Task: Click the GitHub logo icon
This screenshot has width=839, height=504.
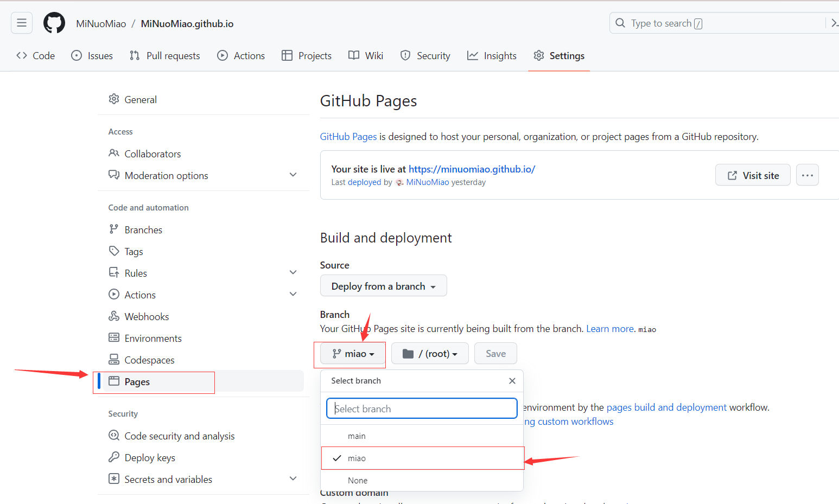Action: [54, 23]
